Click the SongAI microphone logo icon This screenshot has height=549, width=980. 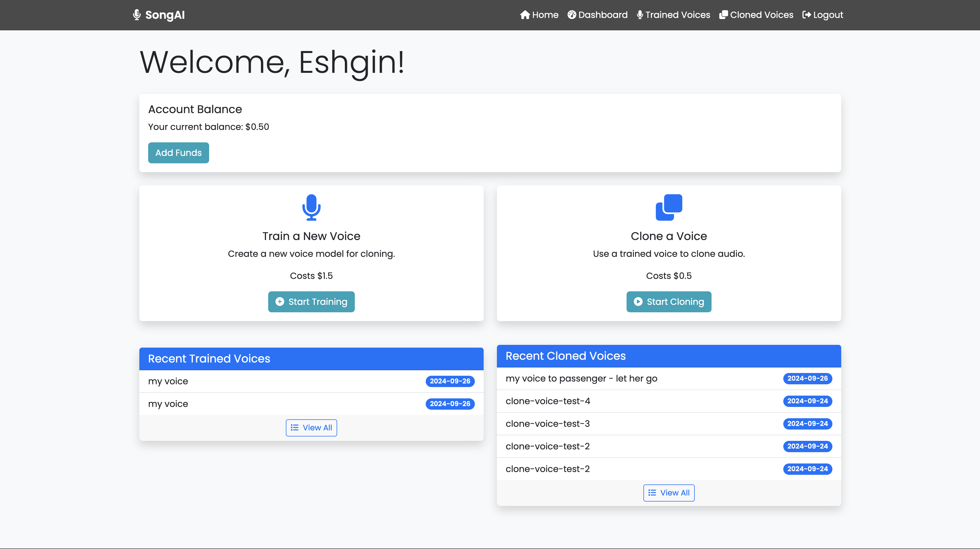[137, 15]
